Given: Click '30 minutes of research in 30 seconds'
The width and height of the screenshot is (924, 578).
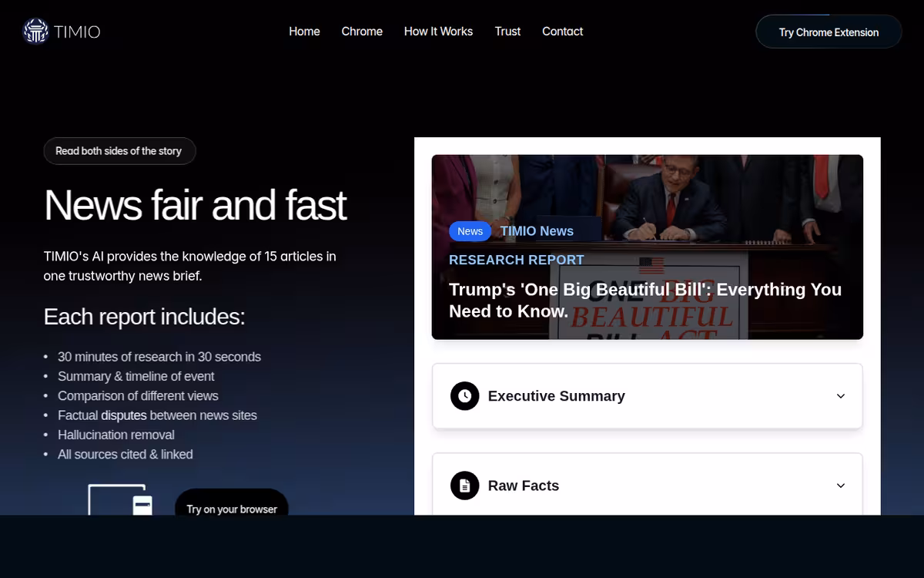Looking at the screenshot, I should 159,357.
